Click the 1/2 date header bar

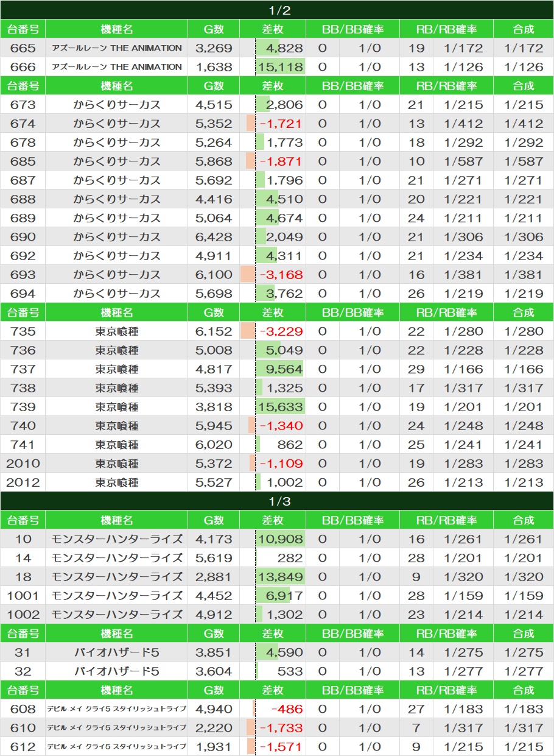277,10
